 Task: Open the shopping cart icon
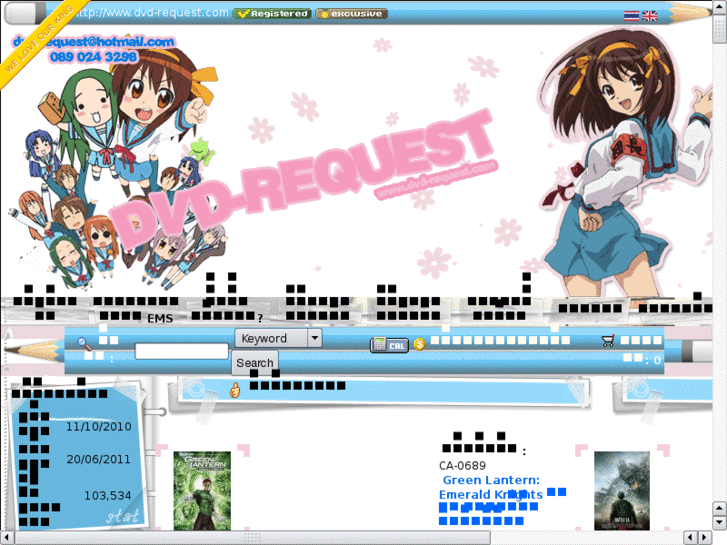[x=608, y=341]
